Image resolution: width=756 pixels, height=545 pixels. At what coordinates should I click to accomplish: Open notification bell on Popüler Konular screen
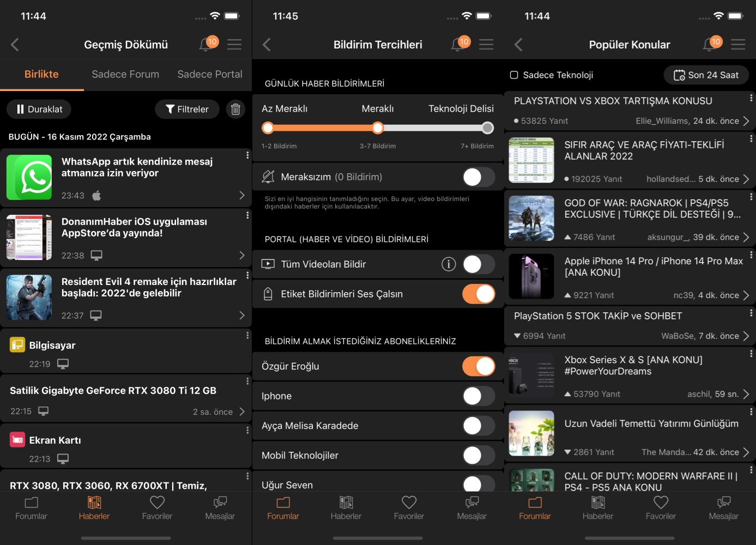coord(712,44)
